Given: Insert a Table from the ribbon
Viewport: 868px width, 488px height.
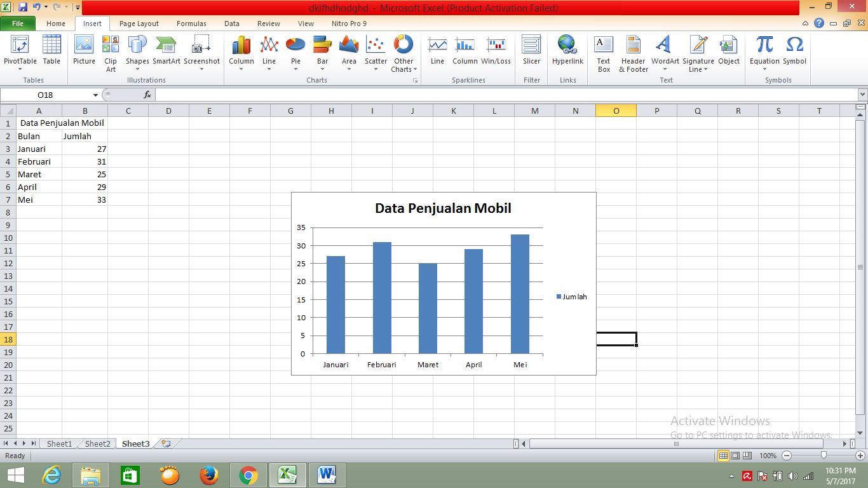Looking at the screenshot, I should 51,51.
